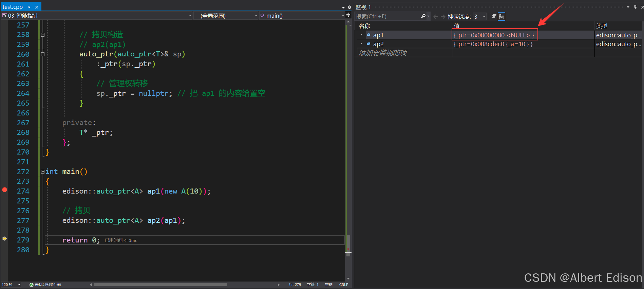Close the 监视 1 watch panel
The image size is (644, 289).
coord(642,7)
